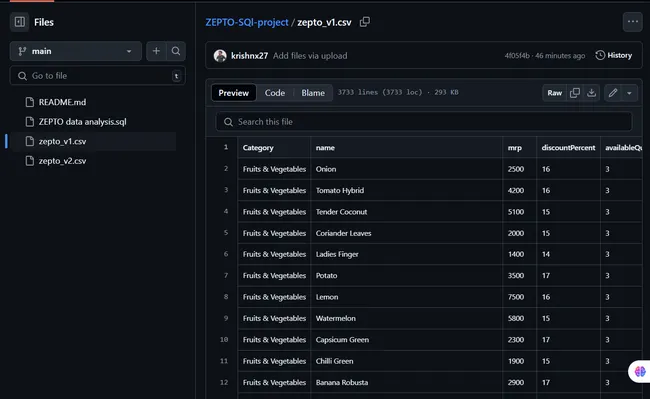This screenshot has height=399, width=650.
Task: Click the Files panel heading
Action: click(x=44, y=22)
